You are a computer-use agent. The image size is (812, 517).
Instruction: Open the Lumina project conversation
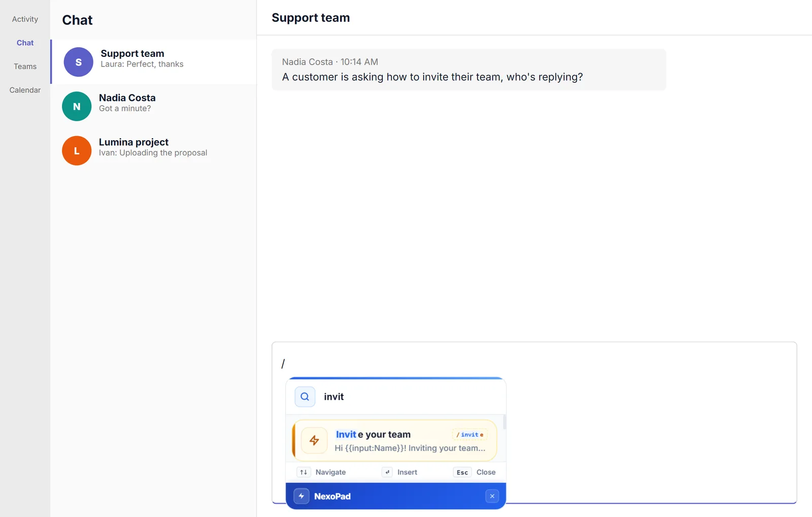153,150
